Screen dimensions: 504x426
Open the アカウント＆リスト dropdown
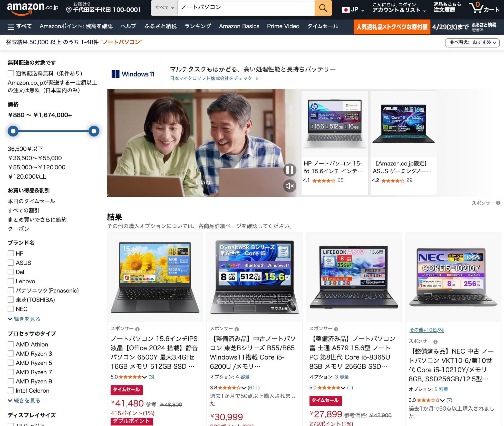pyautogui.click(x=399, y=8)
